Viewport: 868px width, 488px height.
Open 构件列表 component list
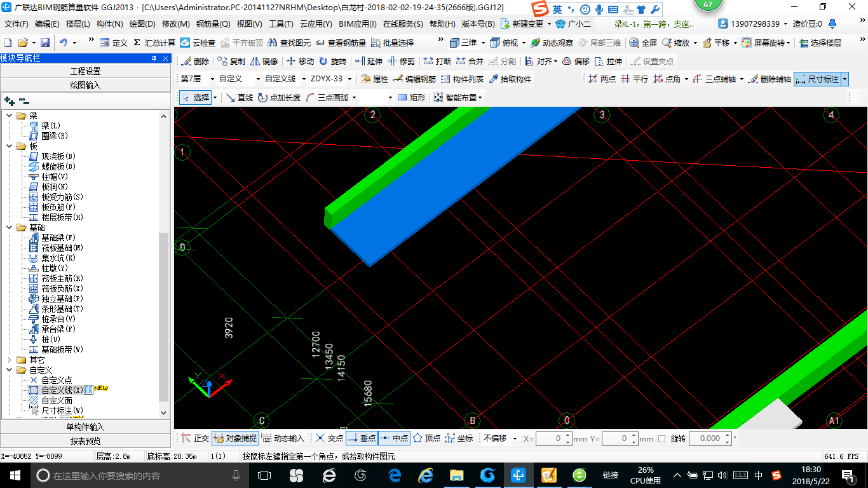tap(462, 79)
